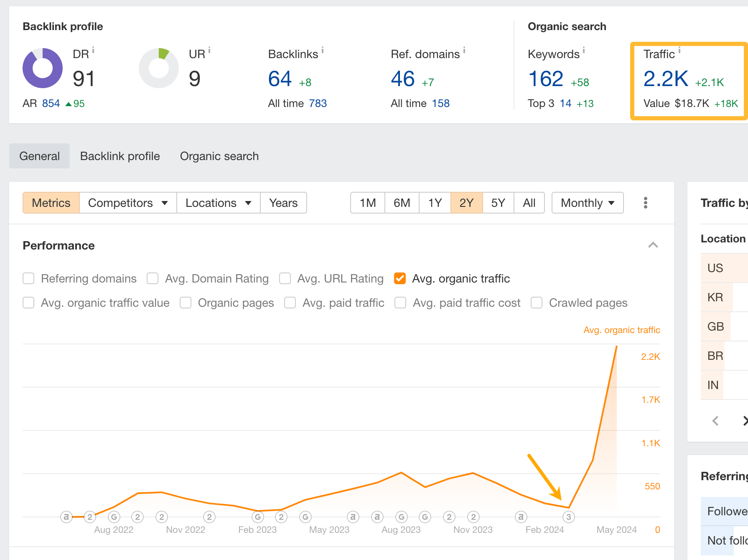Switch to the Organic search tab
This screenshot has width=748, height=560.
click(x=219, y=156)
